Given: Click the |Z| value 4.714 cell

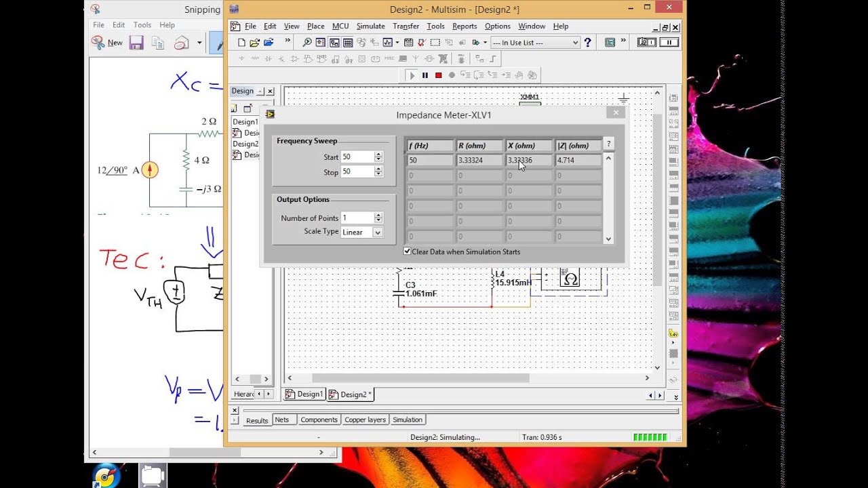Looking at the screenshot, I should 578,161.
